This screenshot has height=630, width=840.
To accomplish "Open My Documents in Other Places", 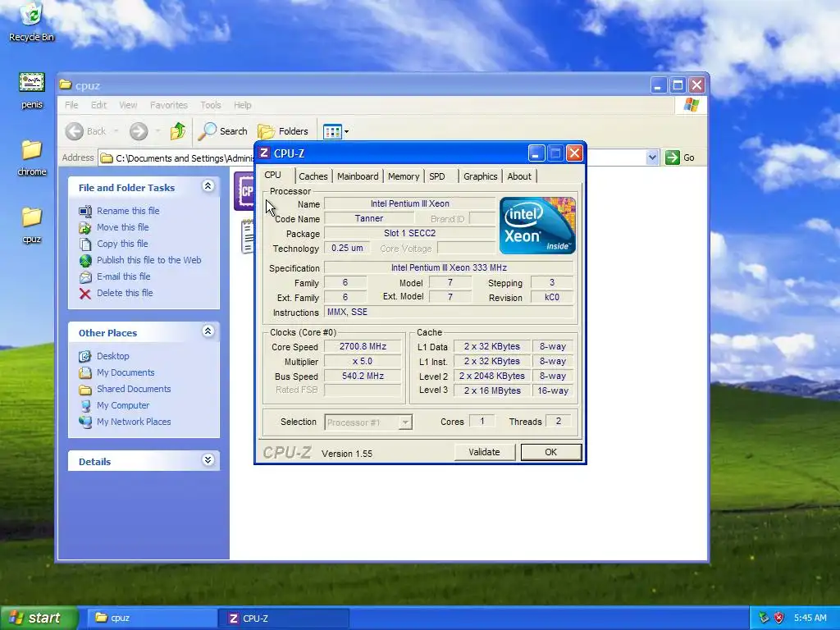I will (126, 372).
